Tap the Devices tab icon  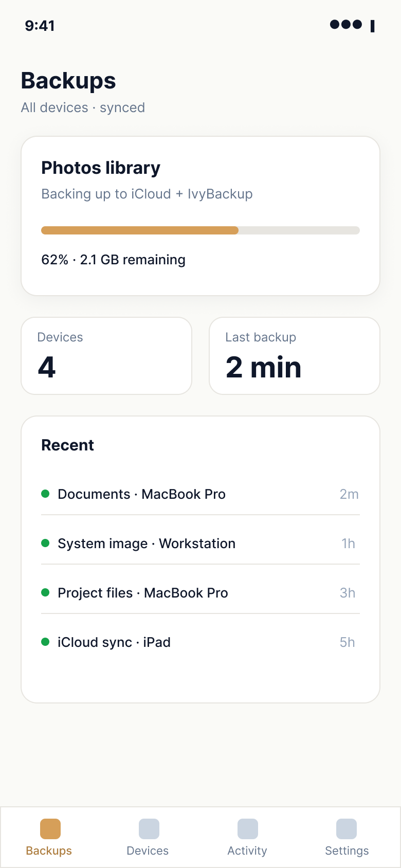pyautogui.click(x=149, y=829)
